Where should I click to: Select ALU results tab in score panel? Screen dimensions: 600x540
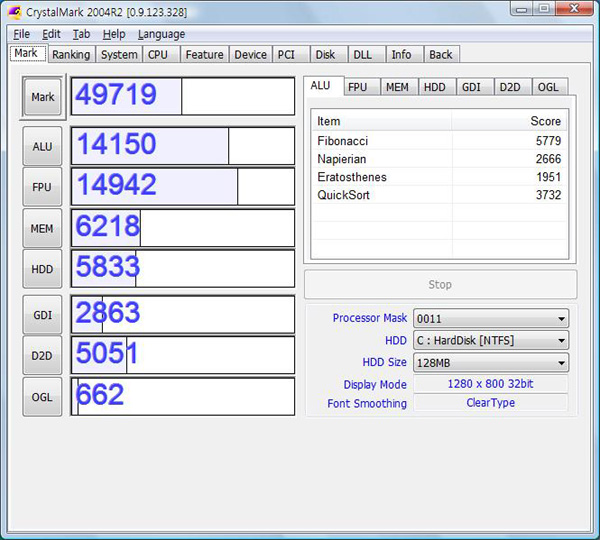pyautogui.click(x=324, y=86)
